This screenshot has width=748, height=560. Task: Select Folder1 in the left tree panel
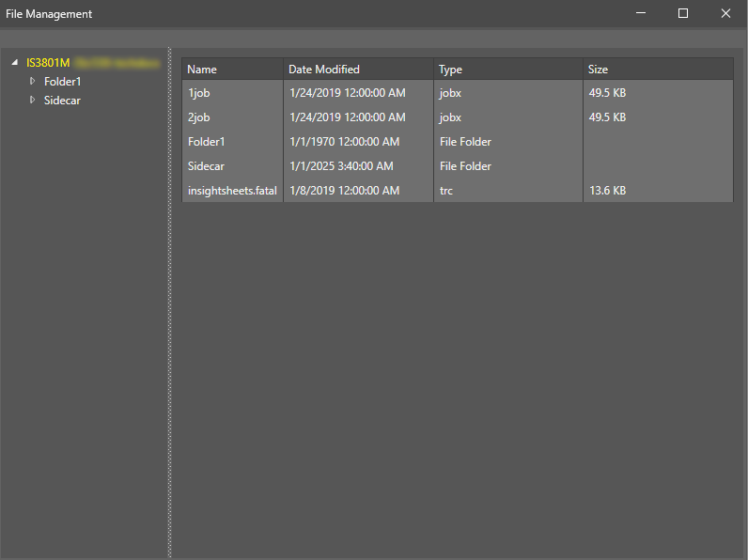click(x=62, y=82)
